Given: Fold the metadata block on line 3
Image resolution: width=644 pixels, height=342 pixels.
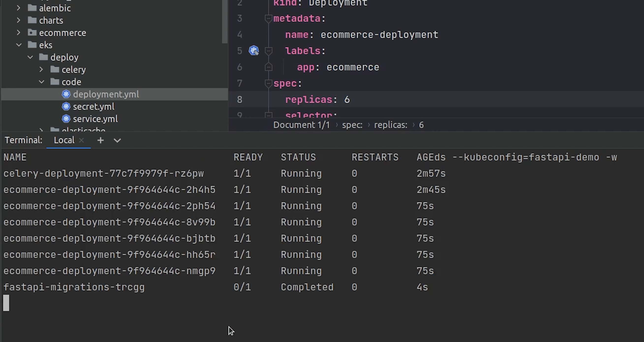Looking at the screenshot, I should 268,18.
